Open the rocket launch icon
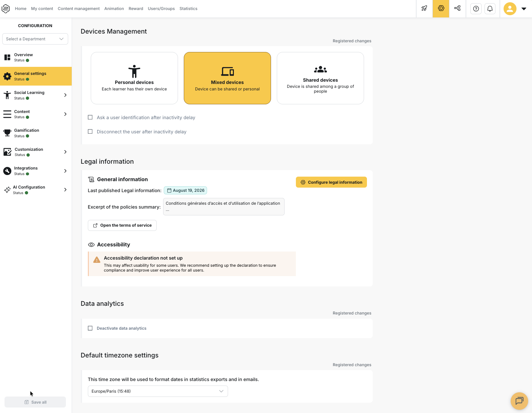Screen dimensions: 532x413 click(x=424, y=9)
